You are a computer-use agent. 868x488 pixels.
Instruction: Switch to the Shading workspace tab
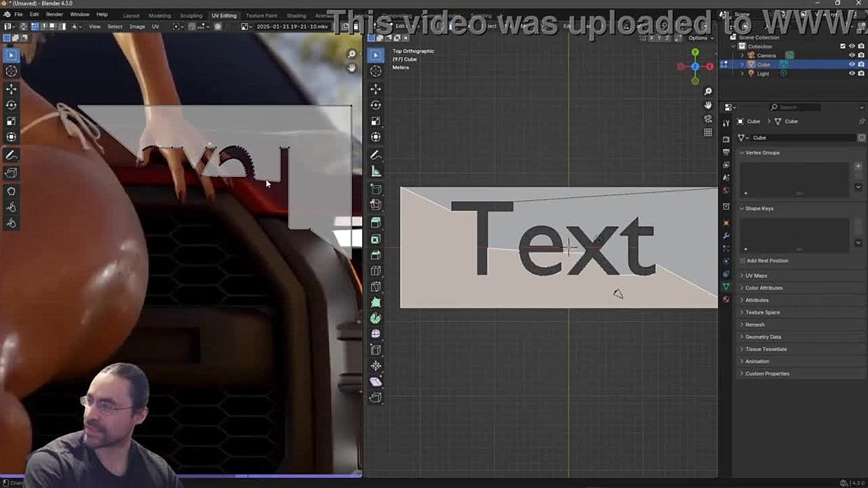[296, 16]
